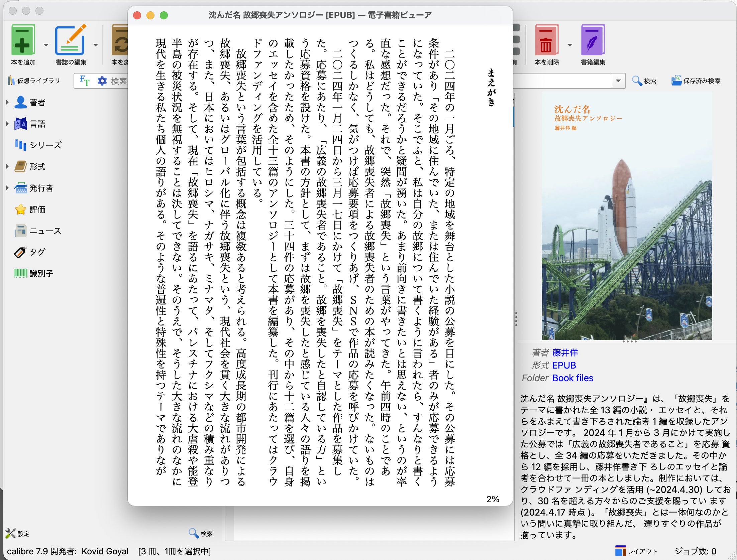Click the book cover thumbnail
Screen dimensions: 737x560
[627, 216]
